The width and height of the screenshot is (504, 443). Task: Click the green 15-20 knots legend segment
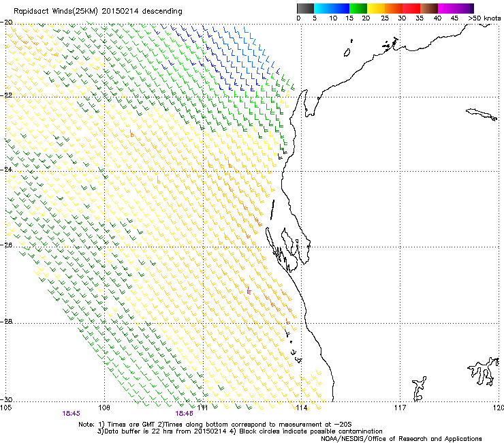click(358, 8)
